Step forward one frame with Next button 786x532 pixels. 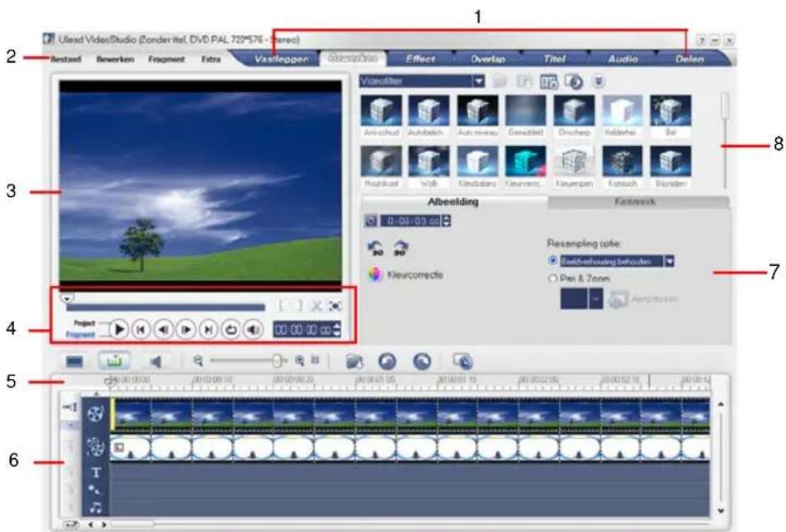click(186, 330)
